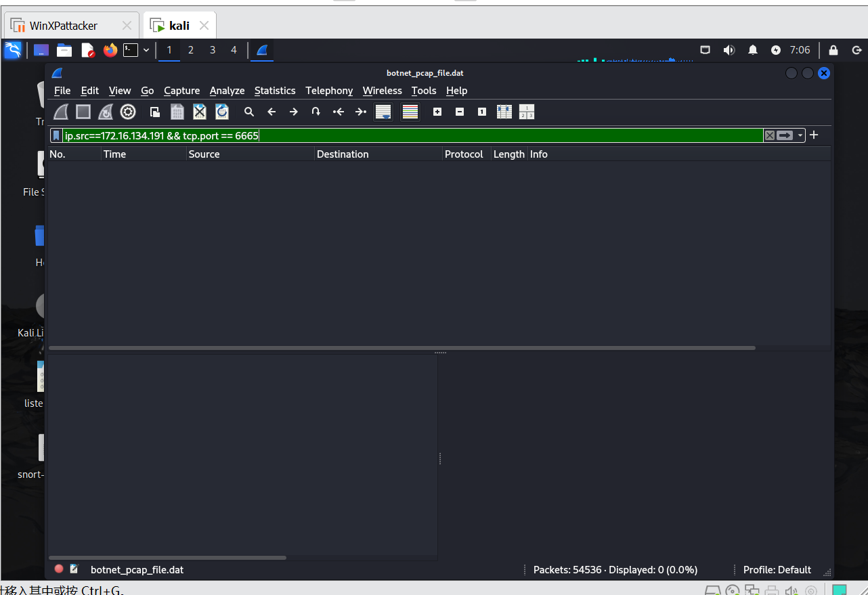Open the File menu
This screenshot has height=595, width=868.
coord(62,91)
